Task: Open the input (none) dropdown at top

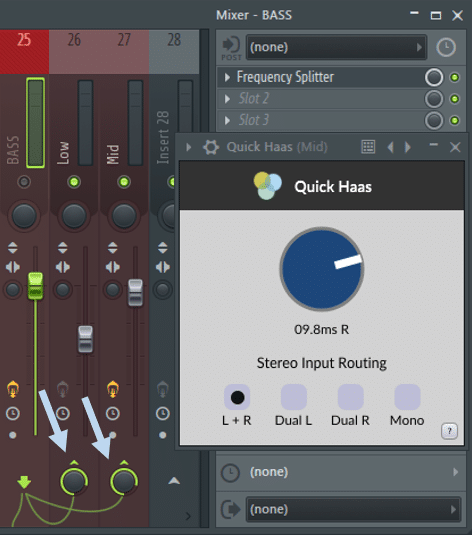Action: pos(336,47)
